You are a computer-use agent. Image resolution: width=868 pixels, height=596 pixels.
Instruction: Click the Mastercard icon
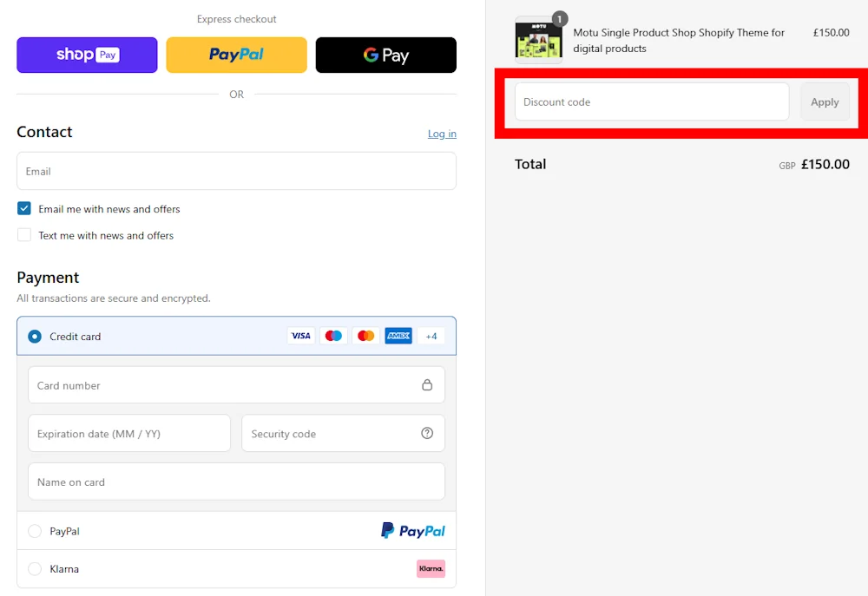pos(365,336)
